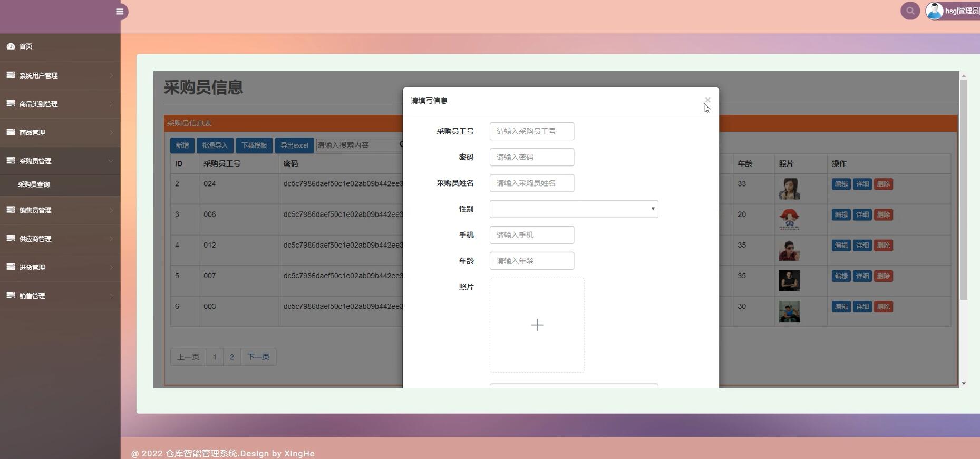Click 详细 for row with 工号 012

[862, 245]
